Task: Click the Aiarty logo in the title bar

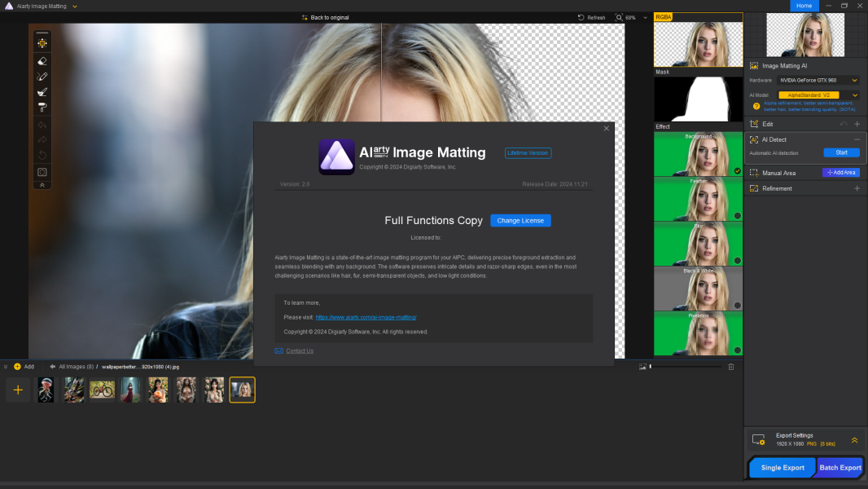Action: coord(9,6)
